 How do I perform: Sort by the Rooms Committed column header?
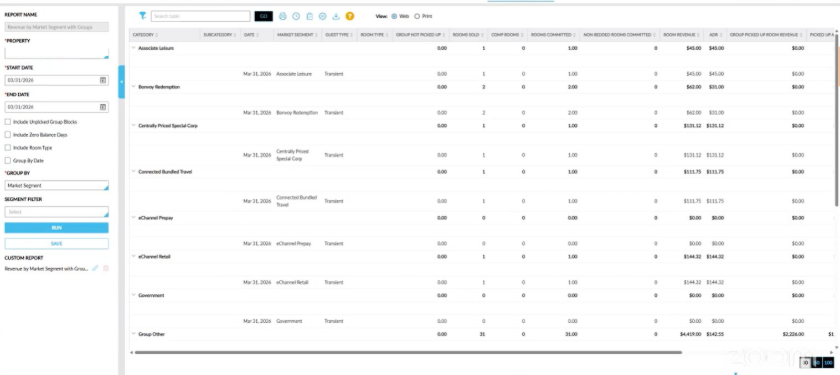coord(553,35)
